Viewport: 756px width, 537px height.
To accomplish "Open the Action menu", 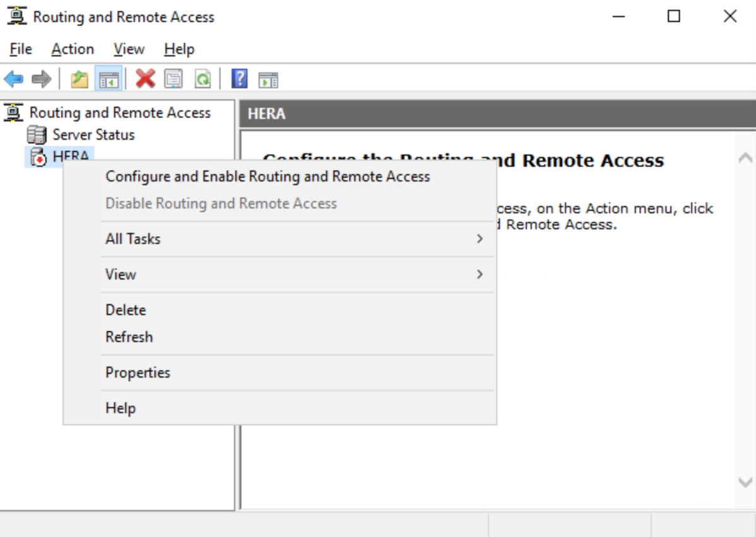I will coord(72,49).
